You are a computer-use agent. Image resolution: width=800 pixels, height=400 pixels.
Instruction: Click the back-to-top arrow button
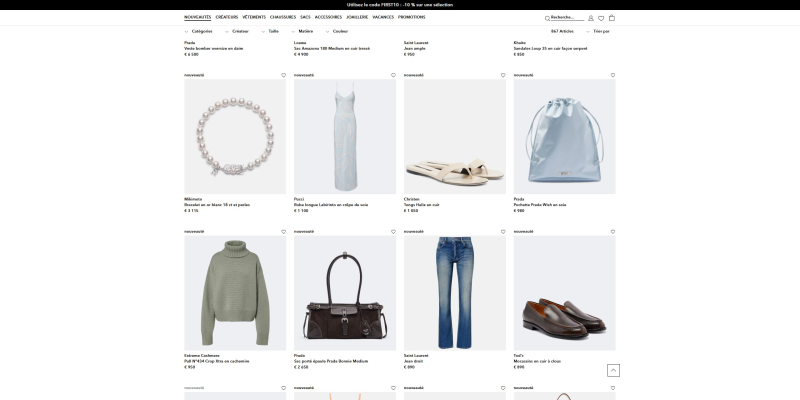pos(613,370)
